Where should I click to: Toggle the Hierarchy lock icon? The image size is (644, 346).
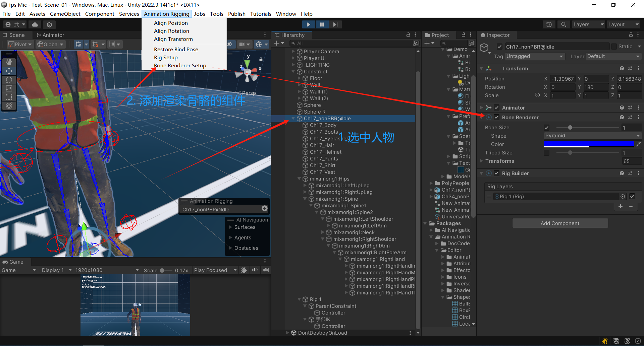click(408, 35)
